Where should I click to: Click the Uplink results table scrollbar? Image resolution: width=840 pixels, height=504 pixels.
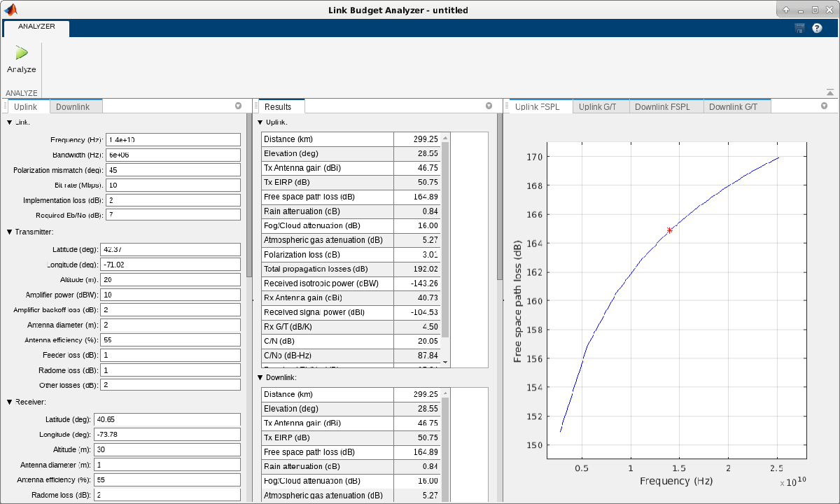click(x=445, y=241)
